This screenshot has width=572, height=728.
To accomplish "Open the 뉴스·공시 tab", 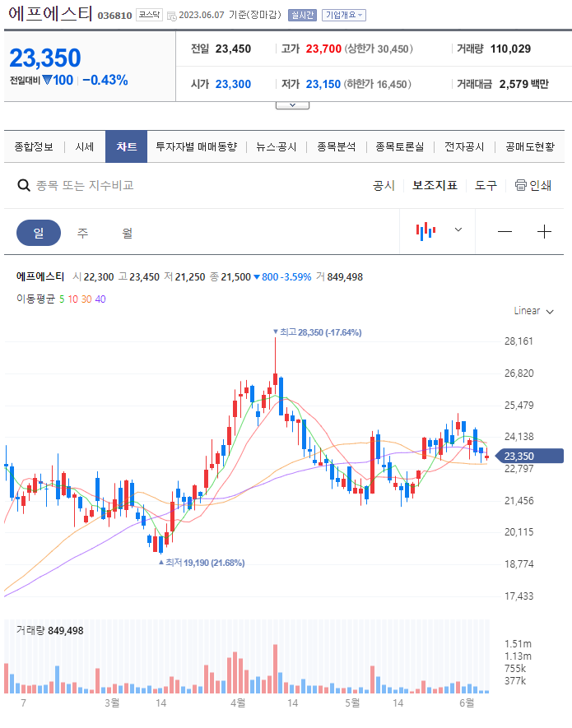I will (x=276, y=146).
